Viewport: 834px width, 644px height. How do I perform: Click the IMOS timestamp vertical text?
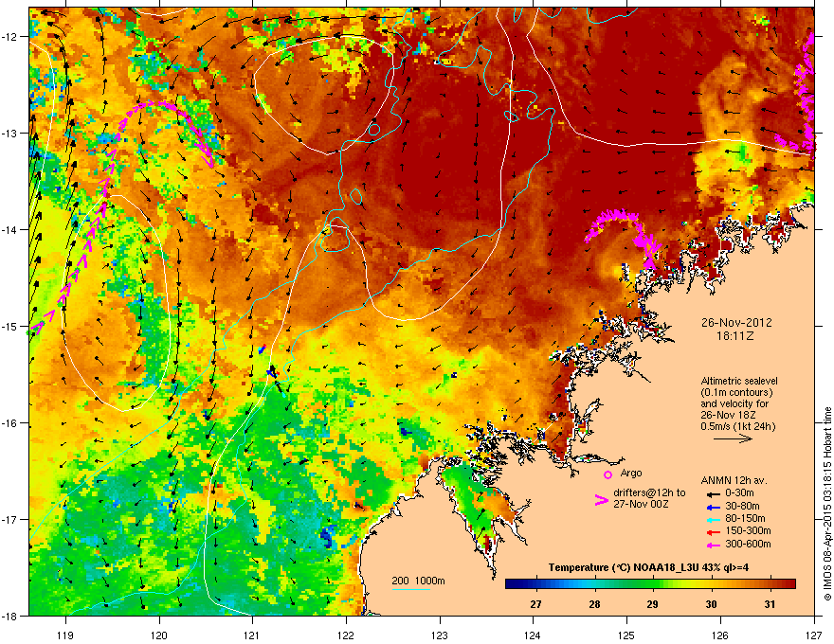tap(827, 504)
